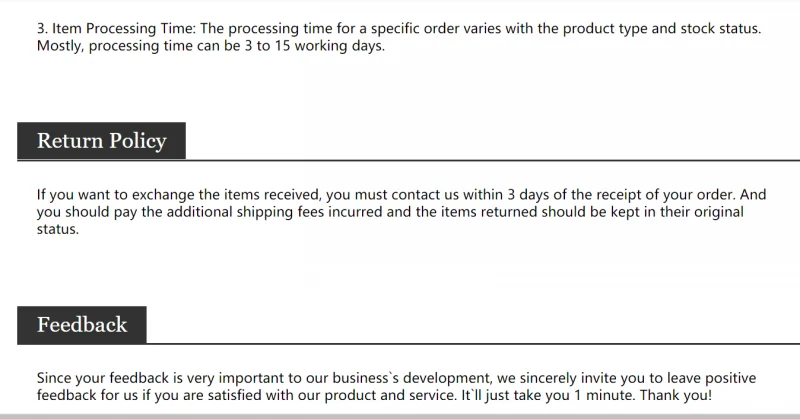Click the word 'status.' ending the return paragraph
This screenshot has width=800, height=419.
(58, 229)
